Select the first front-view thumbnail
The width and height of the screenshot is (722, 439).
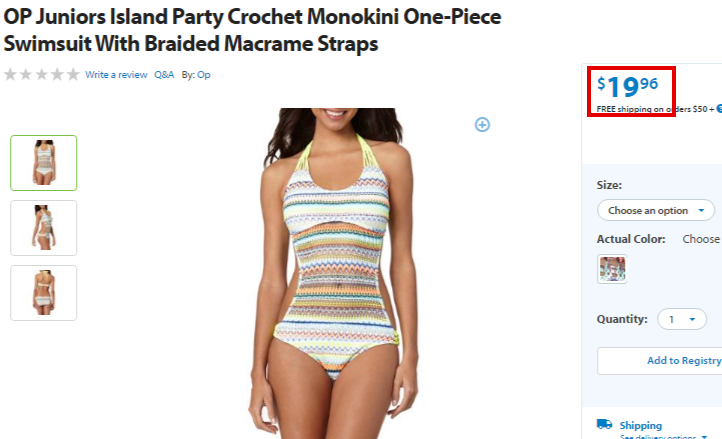click(x=44, y=163)
